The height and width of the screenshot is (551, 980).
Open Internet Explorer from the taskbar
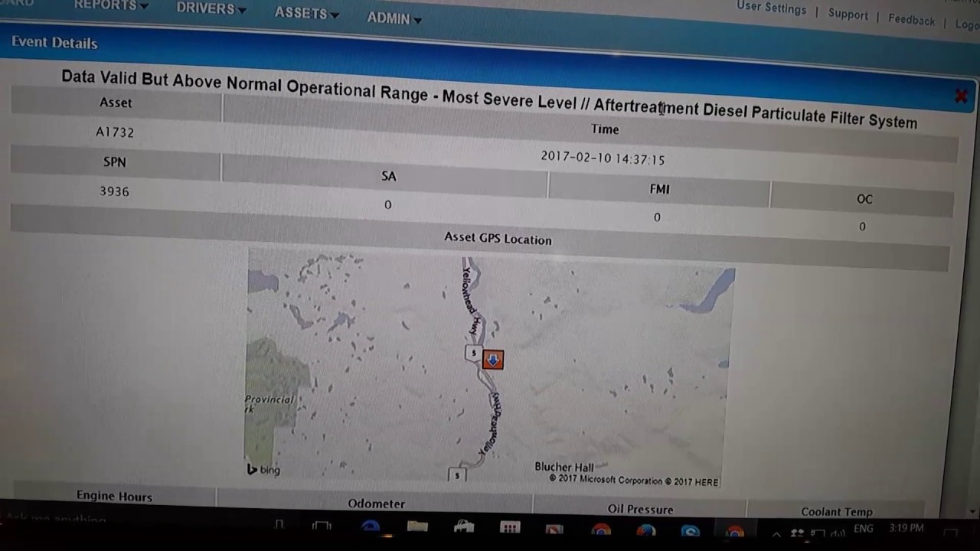point(371,528)
